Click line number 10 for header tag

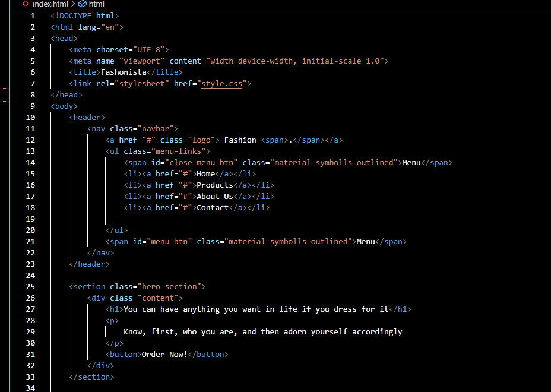30,118
